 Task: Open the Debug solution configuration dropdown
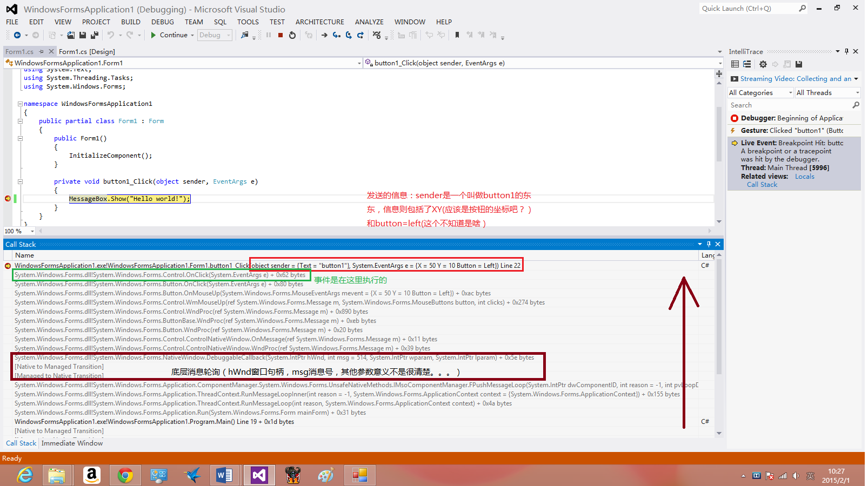tap(215, 35)
